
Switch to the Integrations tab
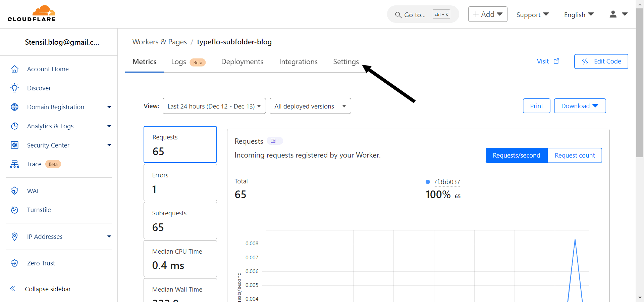[298, 62]
